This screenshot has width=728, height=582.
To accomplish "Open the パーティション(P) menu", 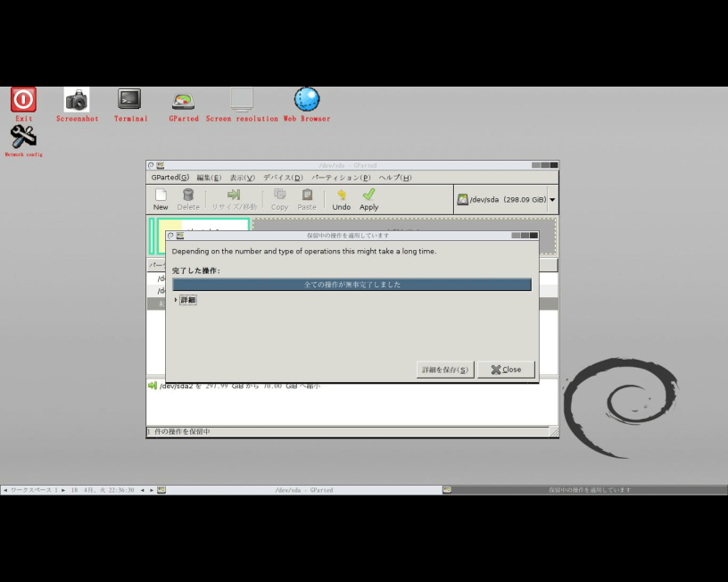I will coord(341,178).
